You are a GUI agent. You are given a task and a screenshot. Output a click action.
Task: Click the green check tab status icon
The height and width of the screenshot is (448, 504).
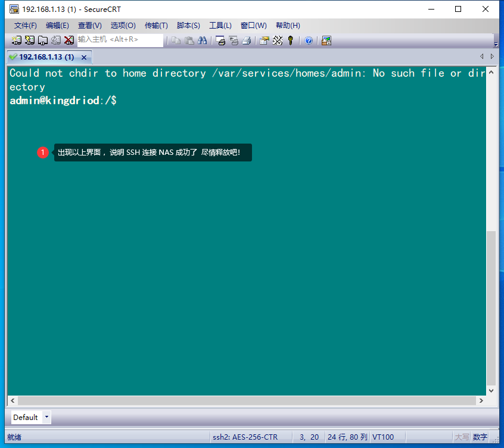pyautogui.click(x=13, y=57)
